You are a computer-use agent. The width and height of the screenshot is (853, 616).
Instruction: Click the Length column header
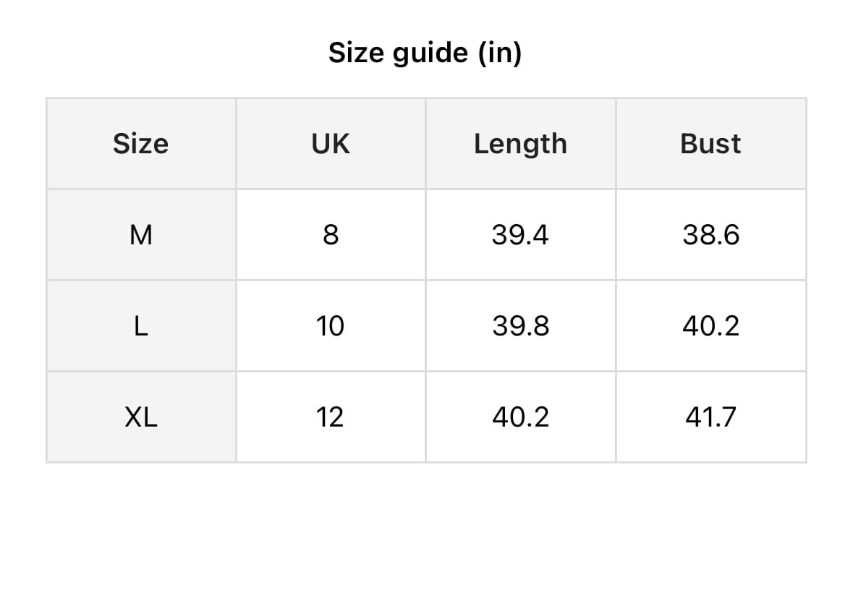[520, 144]
